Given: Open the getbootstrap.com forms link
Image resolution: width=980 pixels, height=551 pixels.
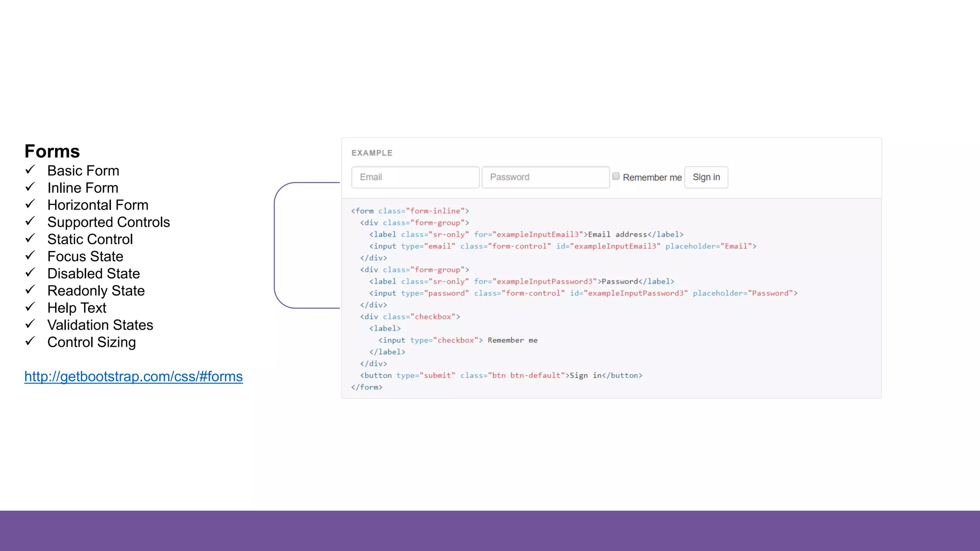Looking at the screenshot, I should click(x=134, y=376).
